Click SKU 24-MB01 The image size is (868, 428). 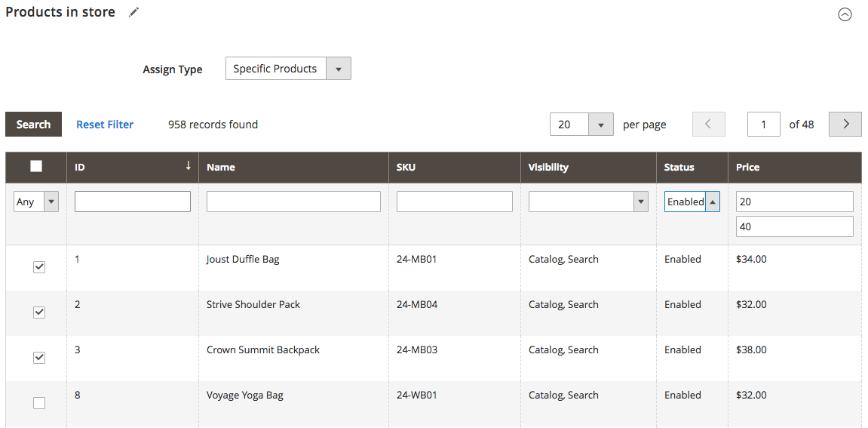point(416,259)
